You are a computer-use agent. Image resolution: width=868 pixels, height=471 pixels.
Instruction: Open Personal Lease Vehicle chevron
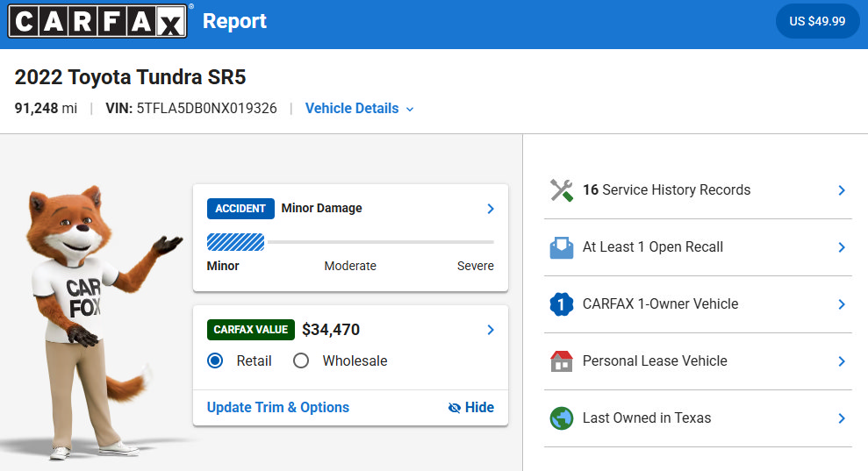(842, 361)
